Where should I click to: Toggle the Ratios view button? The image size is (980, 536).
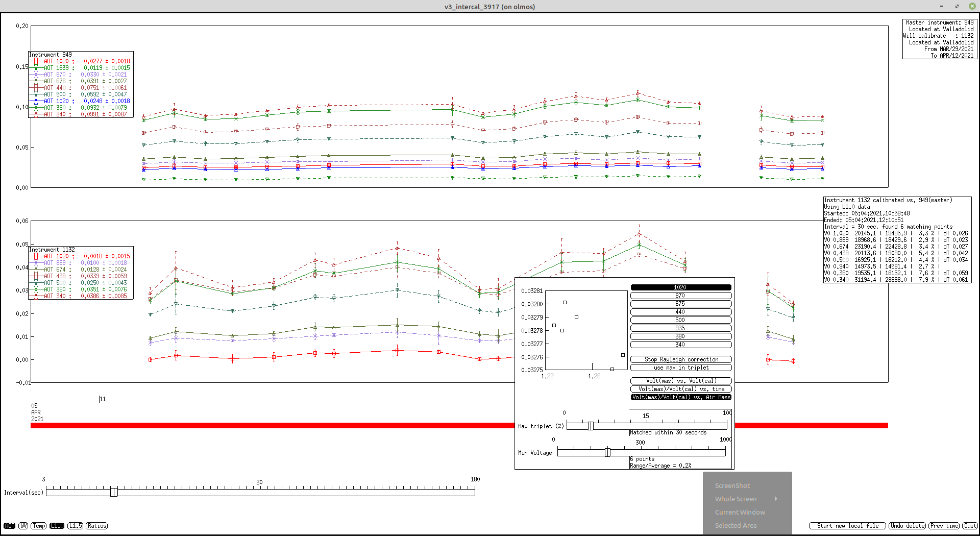click(x=97, y=526)
